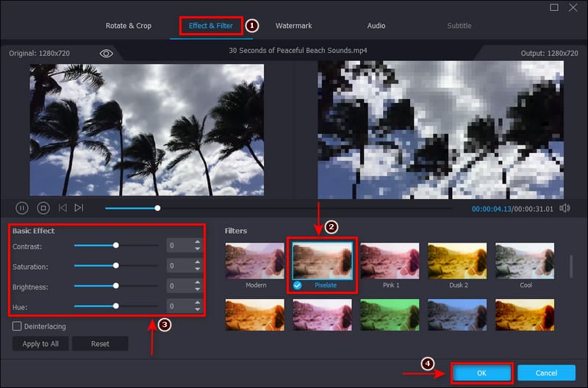This screenshot has height=388, width=588.
Task: Click the Reset button
Action: (100, 344)
